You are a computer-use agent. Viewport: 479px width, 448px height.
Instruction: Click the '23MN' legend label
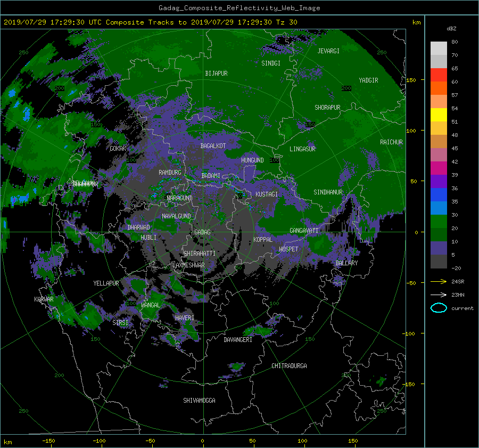(x=458, y=295)
